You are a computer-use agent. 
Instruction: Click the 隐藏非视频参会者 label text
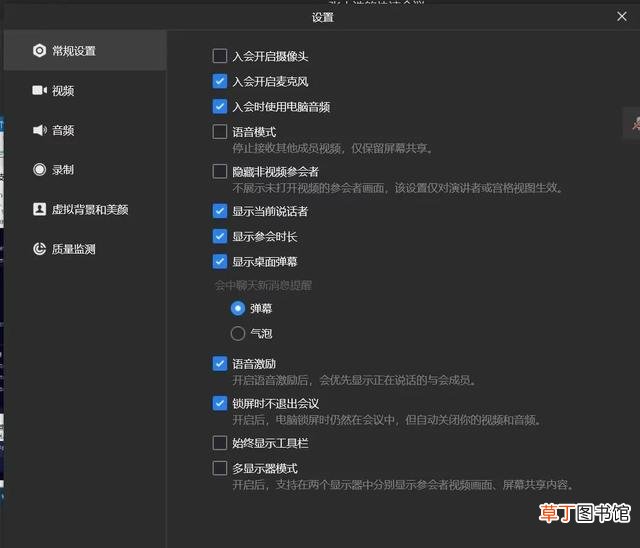pos(276,172)
